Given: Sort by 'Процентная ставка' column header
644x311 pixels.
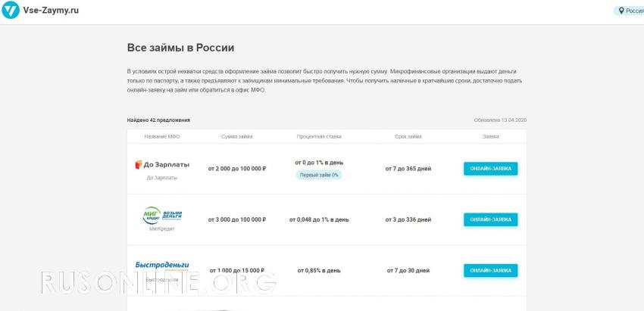Looking at the screenshot, I should coord(319,137).
